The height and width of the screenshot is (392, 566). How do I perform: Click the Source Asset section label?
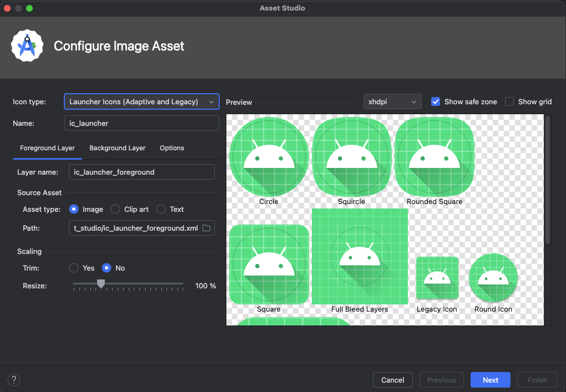39,192
